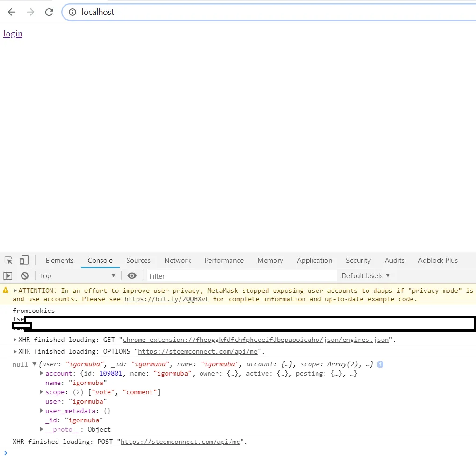Open the Performance tab
Viewport: 476px width, 456px height.
click(x=224, y=261)
